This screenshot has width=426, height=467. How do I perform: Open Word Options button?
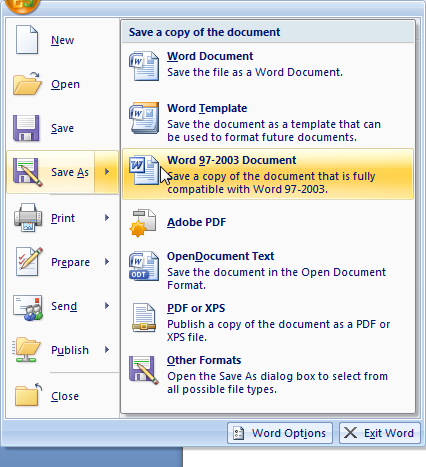(280, 433)
